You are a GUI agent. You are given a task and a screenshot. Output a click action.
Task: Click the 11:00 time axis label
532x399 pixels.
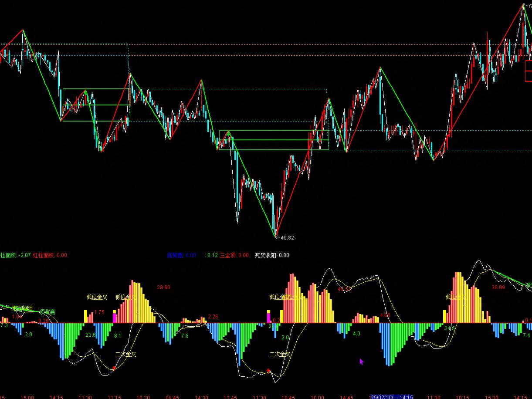coord(433,397)
